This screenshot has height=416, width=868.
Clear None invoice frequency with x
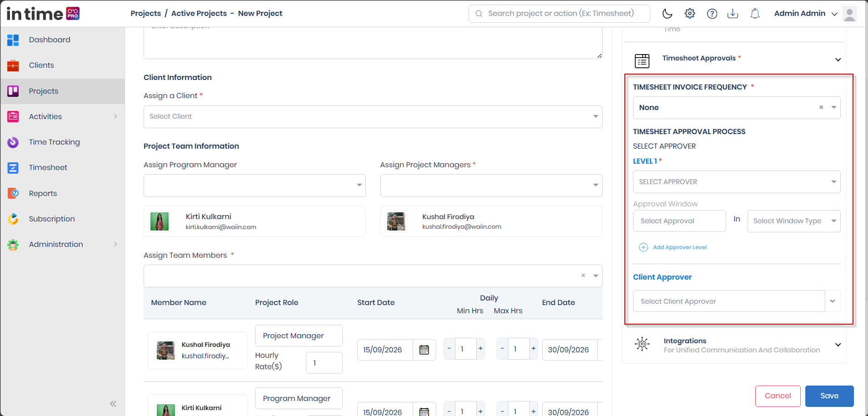pos(821,107)
